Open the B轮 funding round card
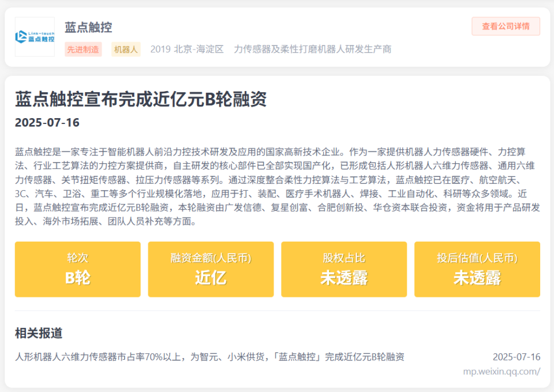This screenshot has width=554, height=392. [78, 269]
